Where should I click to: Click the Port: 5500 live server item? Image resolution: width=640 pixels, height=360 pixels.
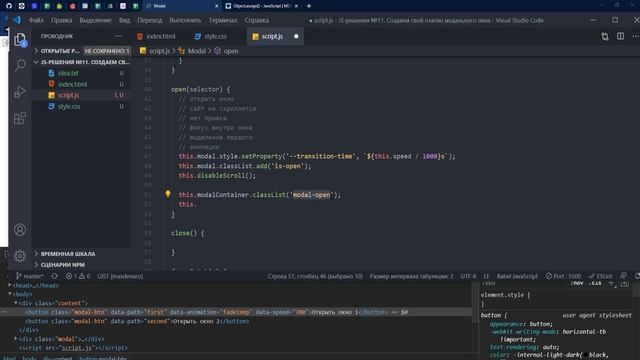(x=563, y=276)
